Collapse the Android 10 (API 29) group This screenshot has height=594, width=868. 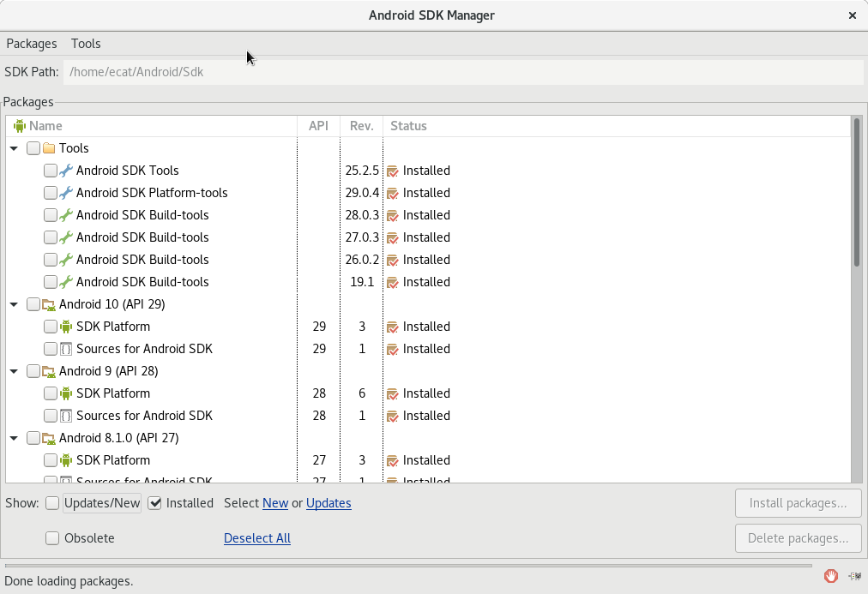pyautogui.click(x=15, y=304)
